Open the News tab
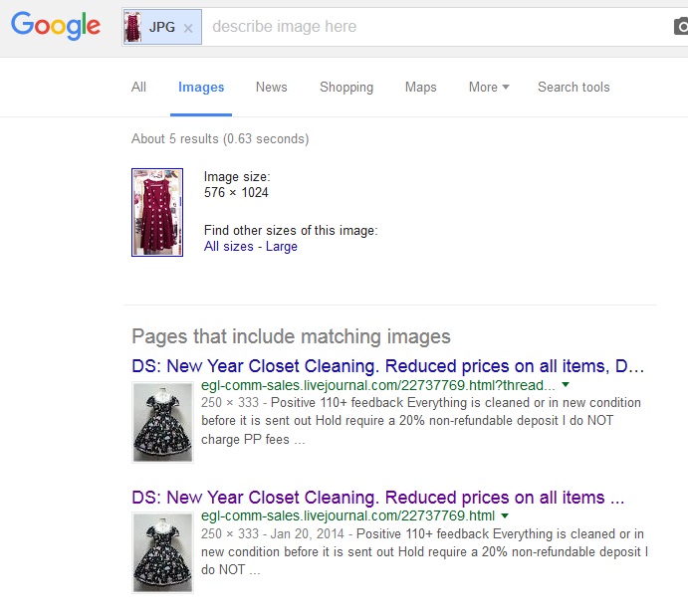 point(271,87)
